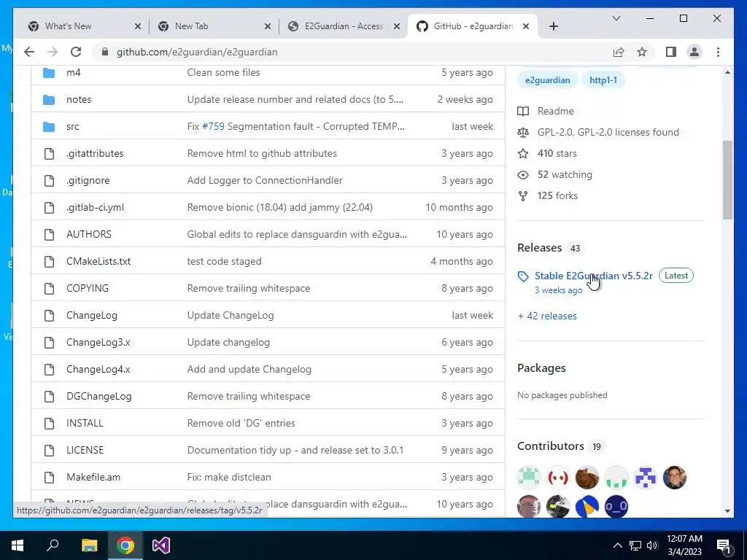Open Stable E2Guardian v5.5.2r release
The width and height of the screenshot is (747, 560).
coord(593,276)
